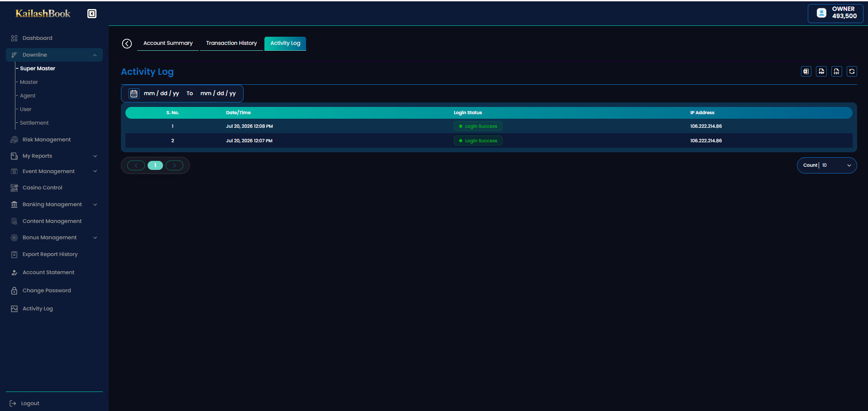Click the end date field after To

218,93
